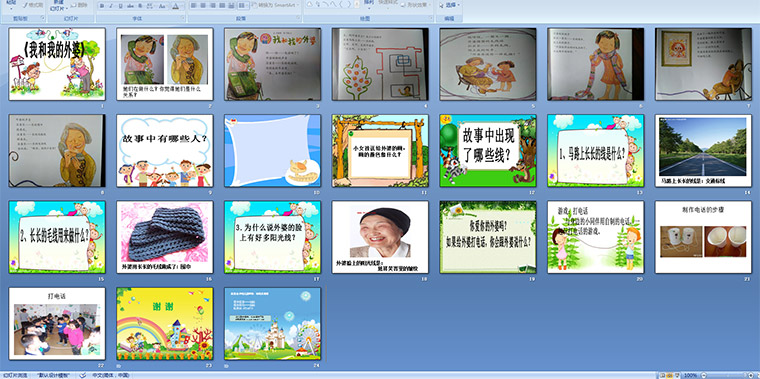Viewport: 760px width, 379px height.
Task: Click the 格式刷 format painter
Action: [x=33, y=5]
